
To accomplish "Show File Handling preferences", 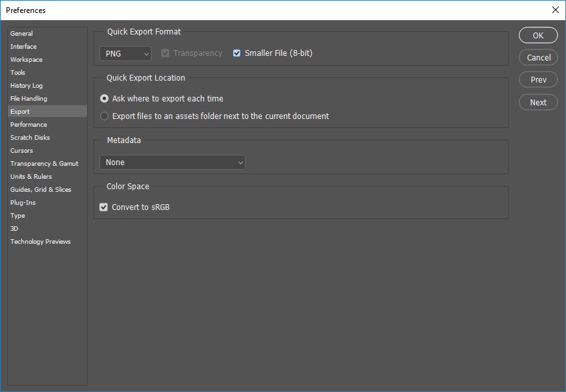I will point(29,99).
